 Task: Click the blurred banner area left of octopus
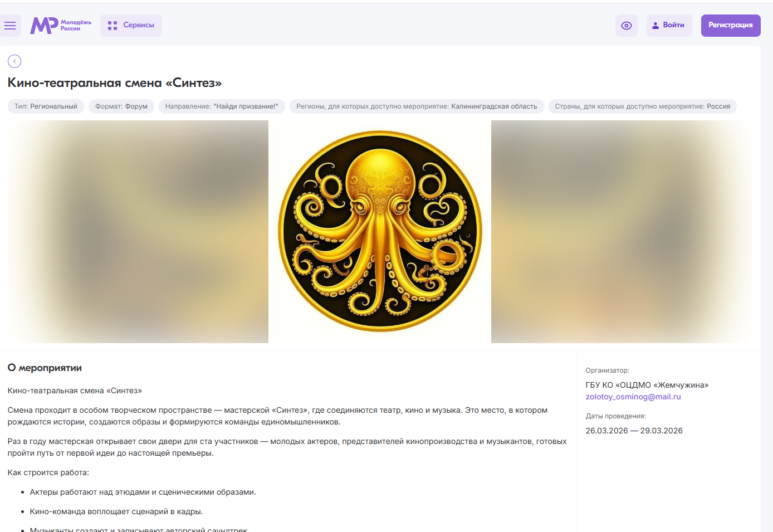coord(138,231)
